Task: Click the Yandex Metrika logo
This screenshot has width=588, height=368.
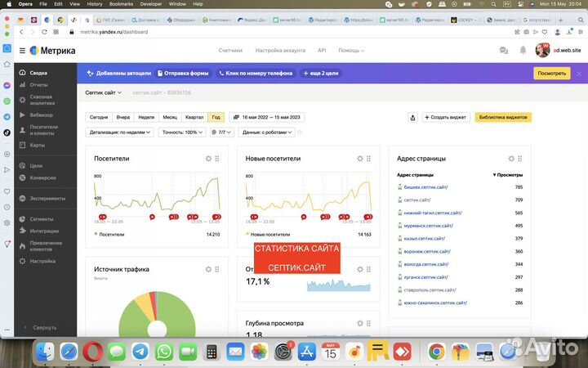Action: point(52,51)
